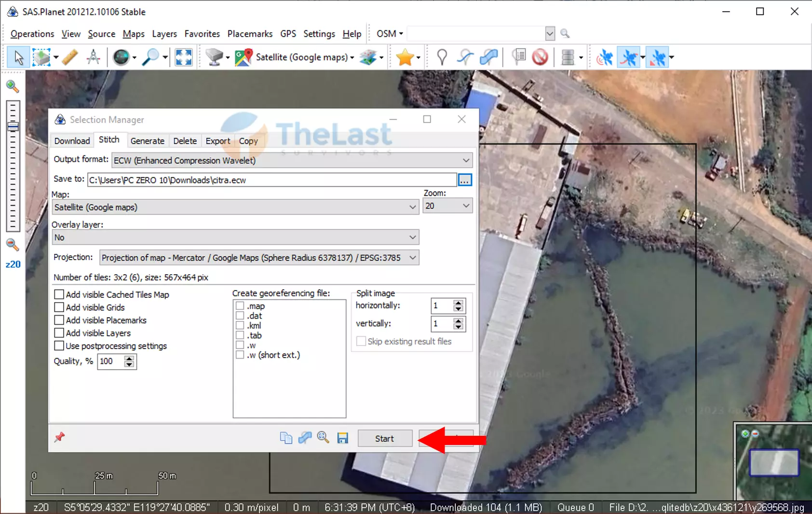Add a new path line
The width and height of the screenshot is (812, 514).
point(465,57)
